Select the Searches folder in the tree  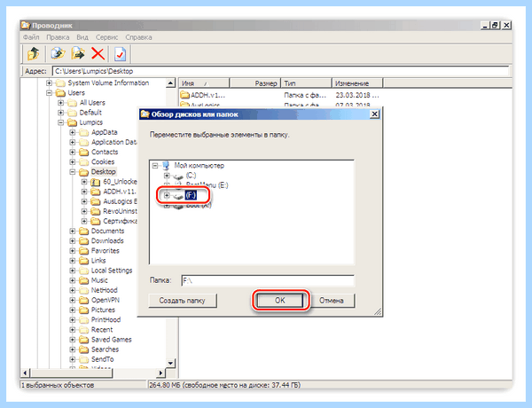click(x=105, y=349)
